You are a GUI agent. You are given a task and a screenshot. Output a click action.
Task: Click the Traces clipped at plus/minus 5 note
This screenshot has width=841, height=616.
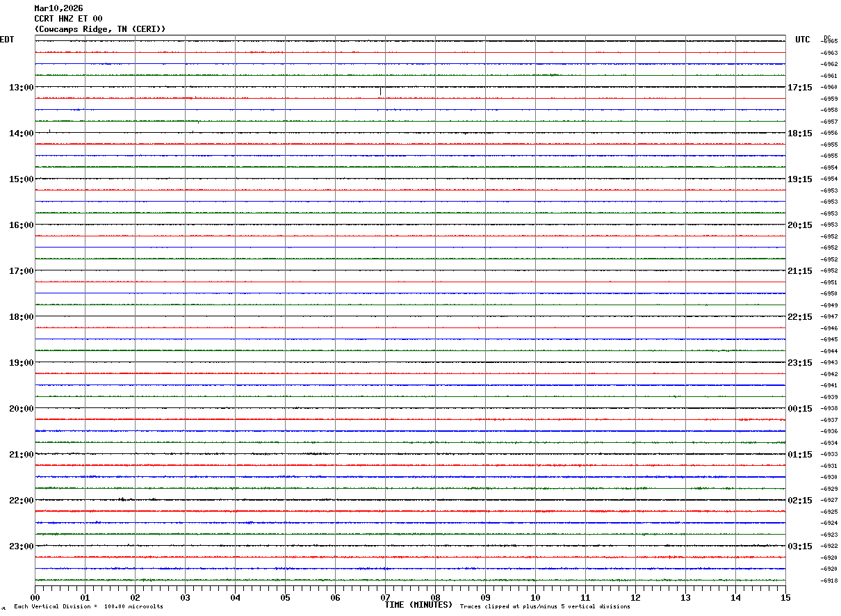pos(546,607)
